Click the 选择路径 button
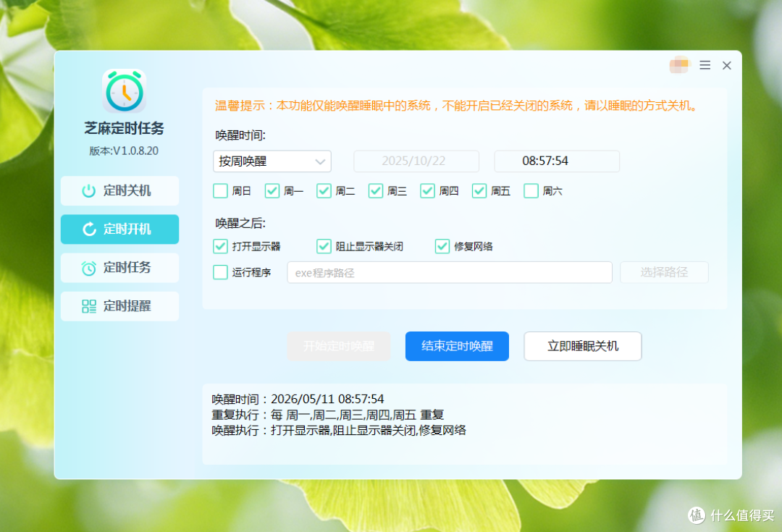Viewport: 782px width, 532px height. [664, 272]
